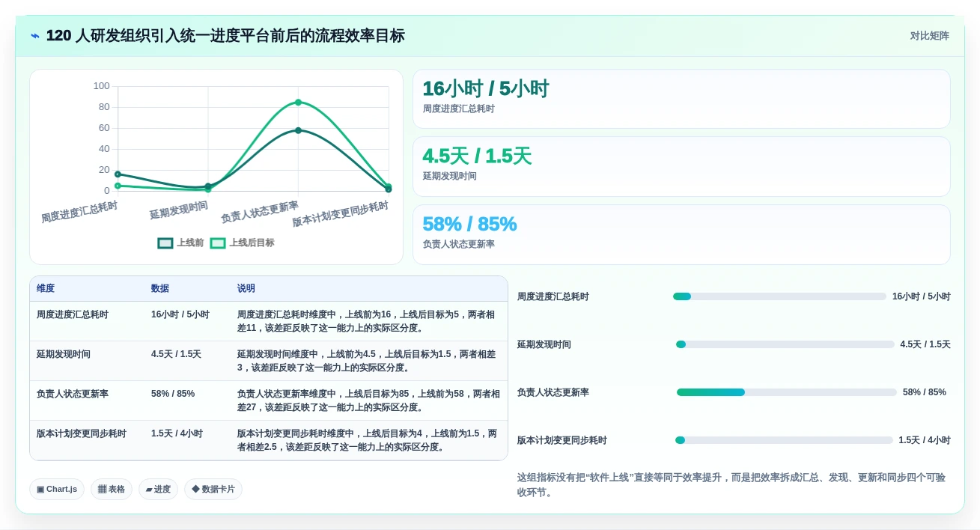Viewport: 980px width, 530px height.
Task: Click progress value 1.5天 / 4小时 beside bar
Action: point(925,440)
